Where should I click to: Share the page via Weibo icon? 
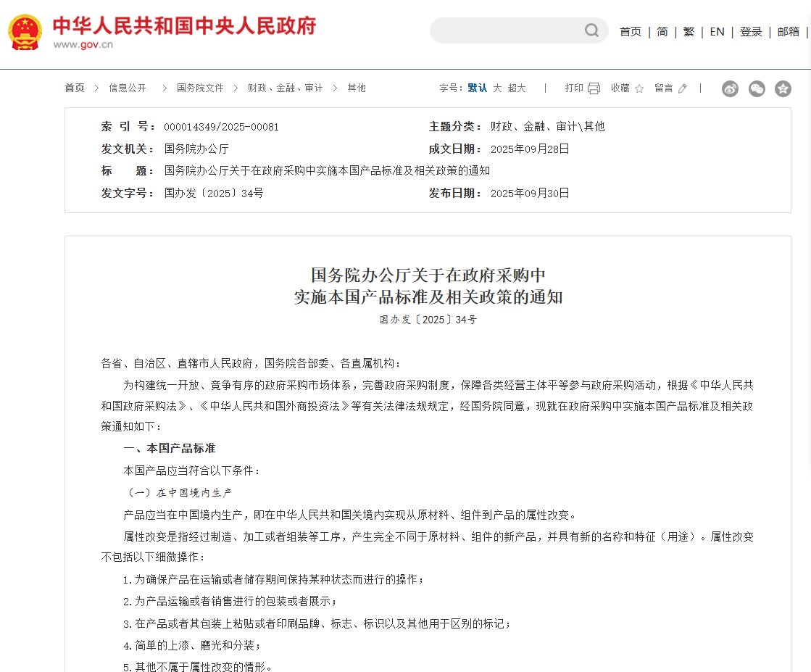[x=730, y=88]
